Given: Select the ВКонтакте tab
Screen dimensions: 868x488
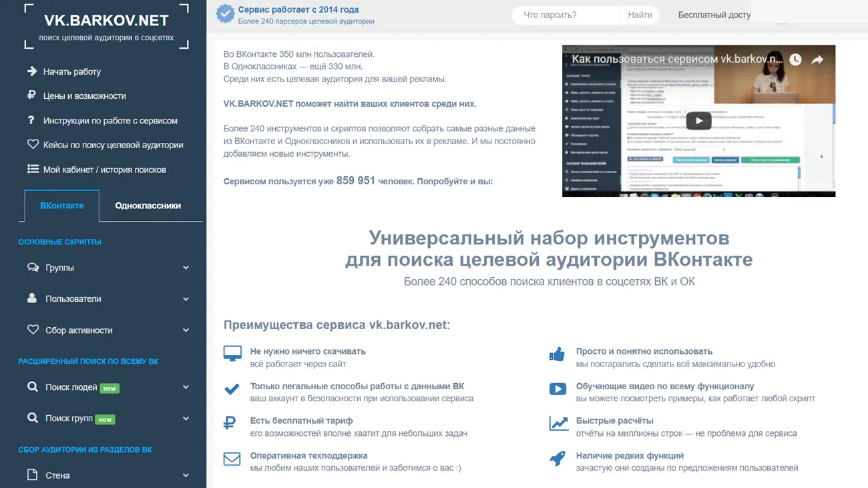Looking at the screenshot, I should pyautogui.click(x=61, y=205).
